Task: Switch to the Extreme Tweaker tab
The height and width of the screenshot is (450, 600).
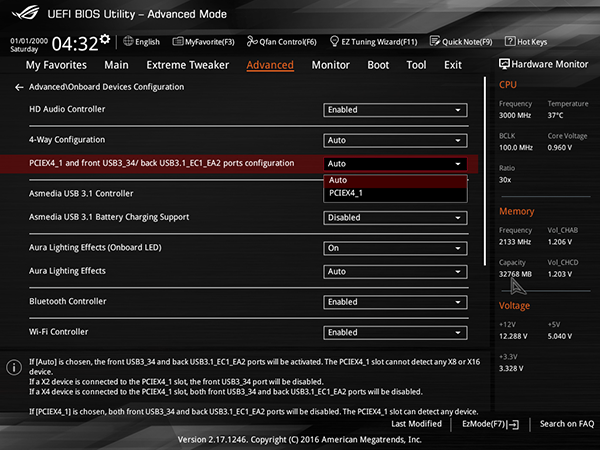Action: 188,65
